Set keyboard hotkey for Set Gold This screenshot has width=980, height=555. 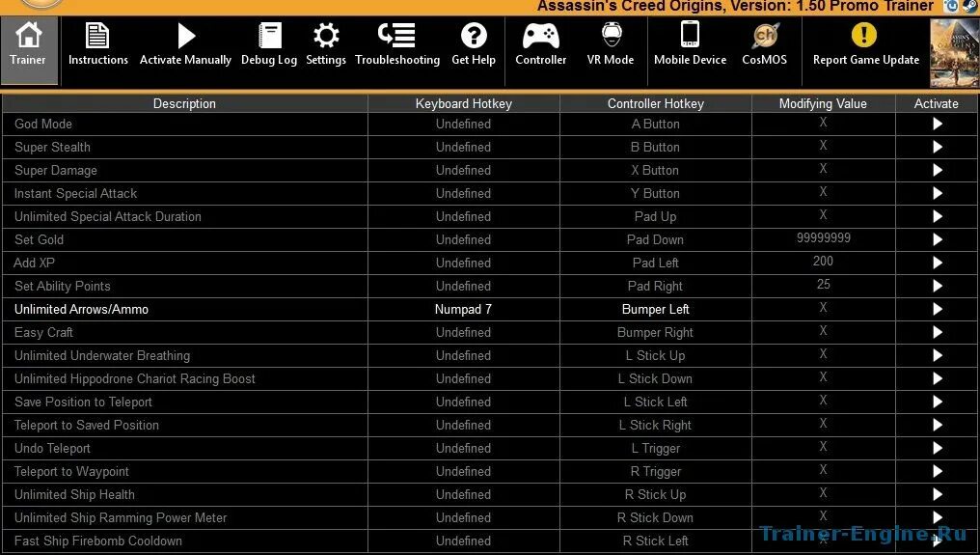coord(463,239)
